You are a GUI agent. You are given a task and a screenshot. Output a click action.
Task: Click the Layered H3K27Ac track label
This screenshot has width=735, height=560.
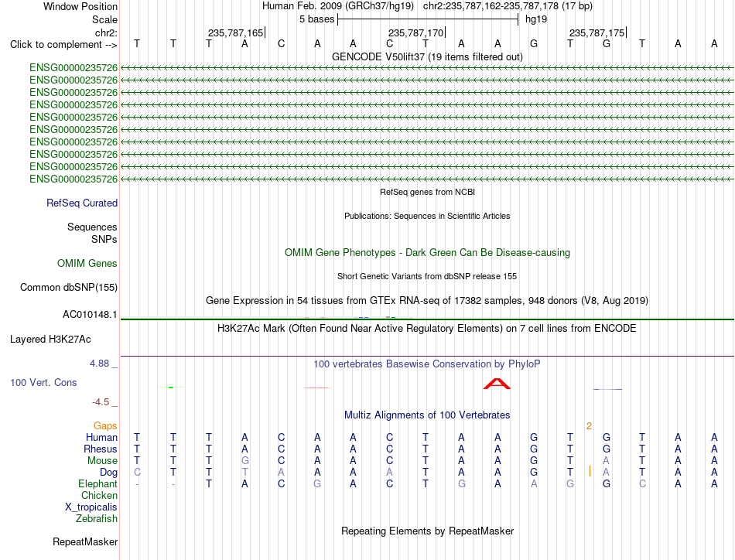[x=50, y=339]
